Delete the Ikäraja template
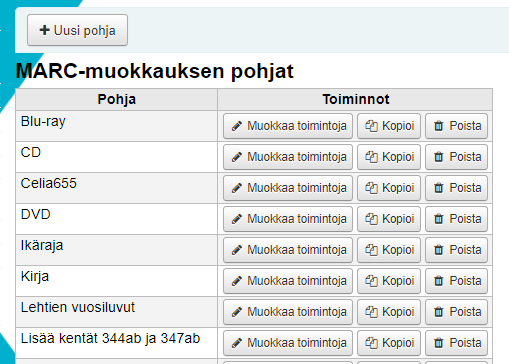 (x=456, y=250)
